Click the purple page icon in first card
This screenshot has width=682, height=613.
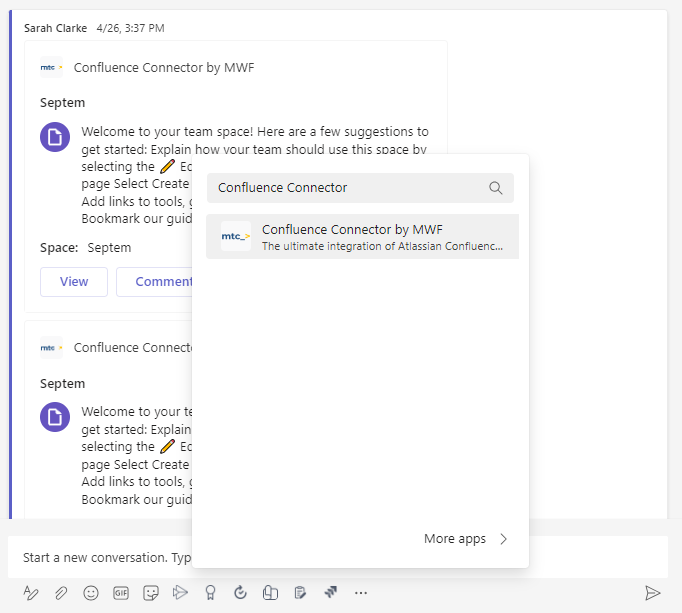[55, 137]
